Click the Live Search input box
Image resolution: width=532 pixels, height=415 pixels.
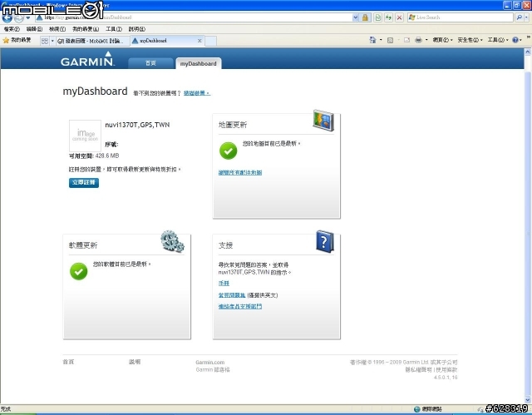pos(461,17)
